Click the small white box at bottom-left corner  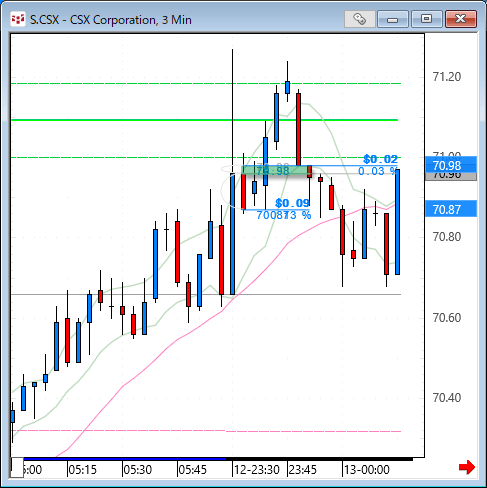coord(17,467)
